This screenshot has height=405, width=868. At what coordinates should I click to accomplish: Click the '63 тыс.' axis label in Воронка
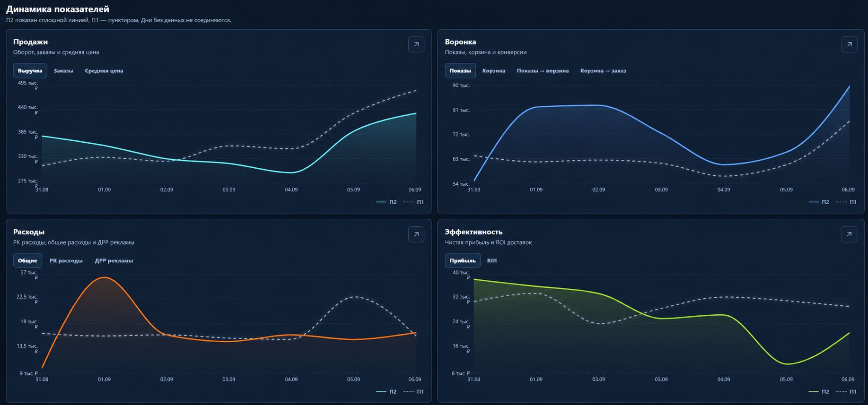pos(461,159)
